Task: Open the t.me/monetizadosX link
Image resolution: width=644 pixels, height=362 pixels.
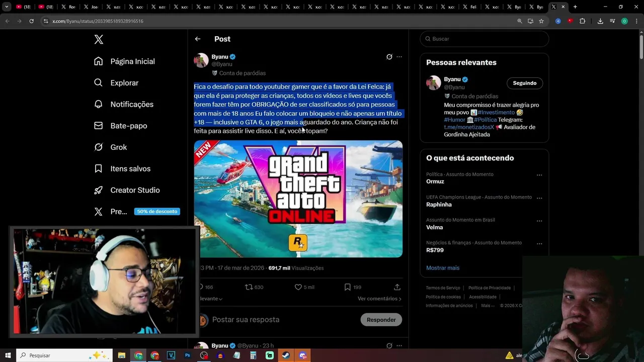Action: (469, 127)
